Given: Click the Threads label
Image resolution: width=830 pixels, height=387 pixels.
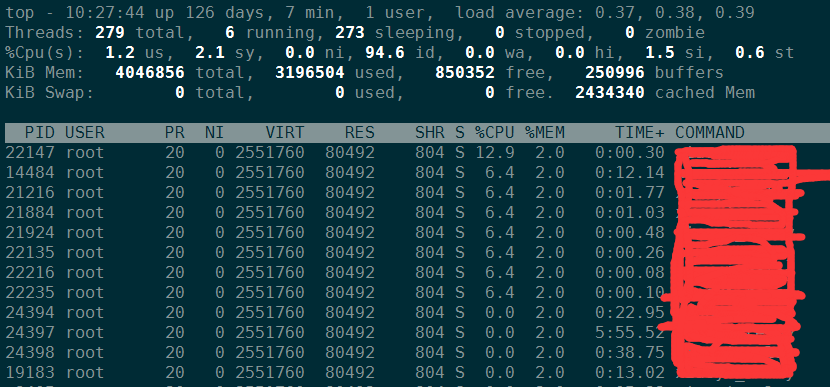Looking at the screenshot, I should (45, 33).
